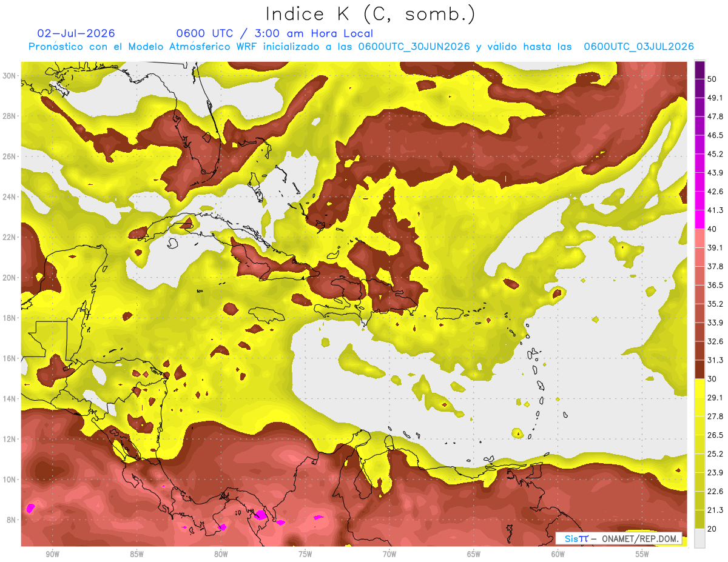Select the '02-Jul-2026' date label
Viewport: 728px width, 562px height.
coord(76,33)
